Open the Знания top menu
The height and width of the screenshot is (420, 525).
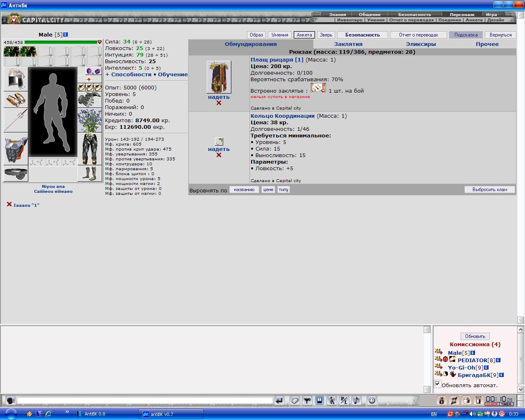click(x=338, y=14)
